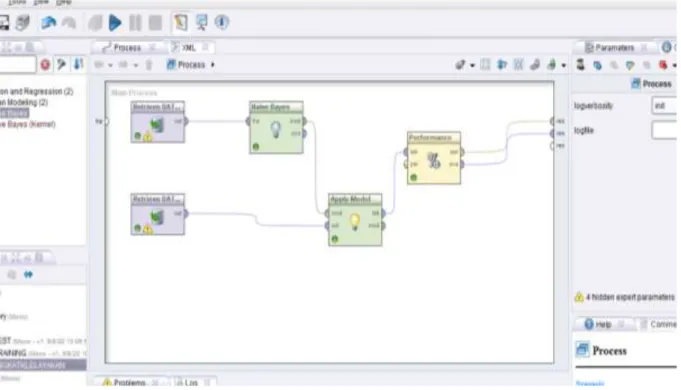Pause the running process

pyautogui.click(x=135, y=23)
